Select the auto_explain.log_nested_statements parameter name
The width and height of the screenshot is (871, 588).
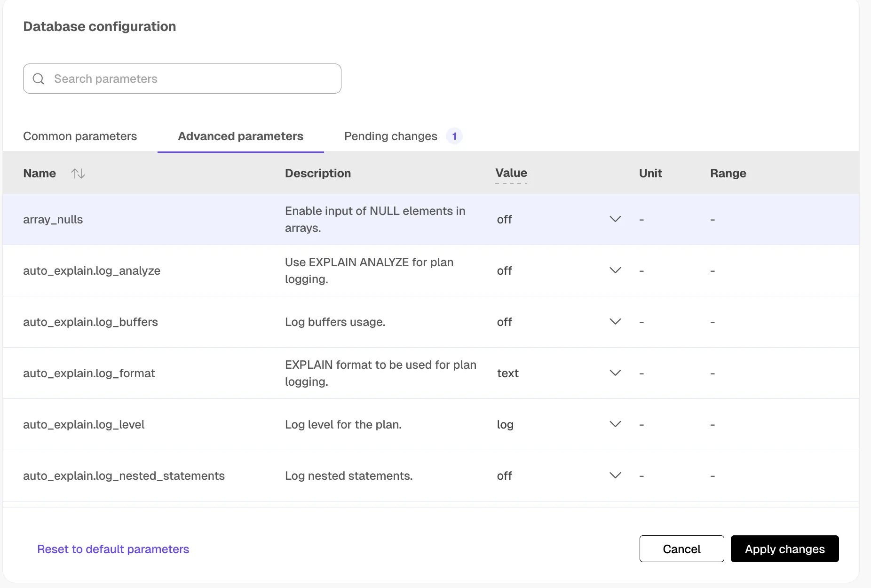tap(124, 476)
